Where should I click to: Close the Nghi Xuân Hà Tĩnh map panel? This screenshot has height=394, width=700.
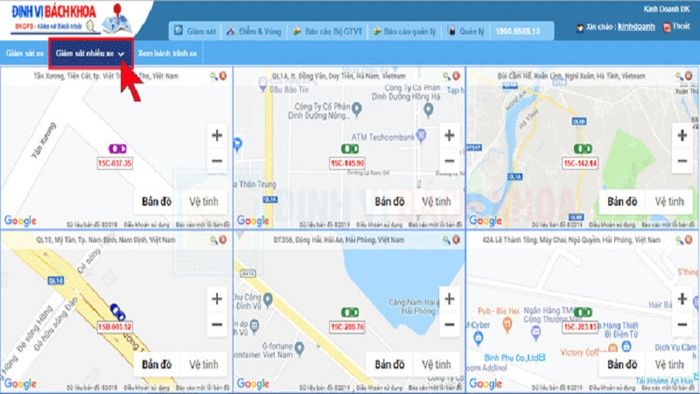pos(688,76)
